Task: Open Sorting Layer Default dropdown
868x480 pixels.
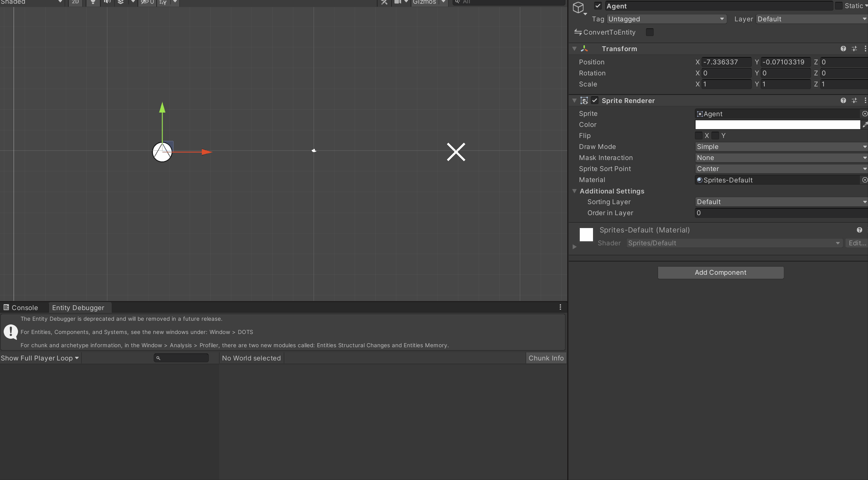Action: point(781,202)
